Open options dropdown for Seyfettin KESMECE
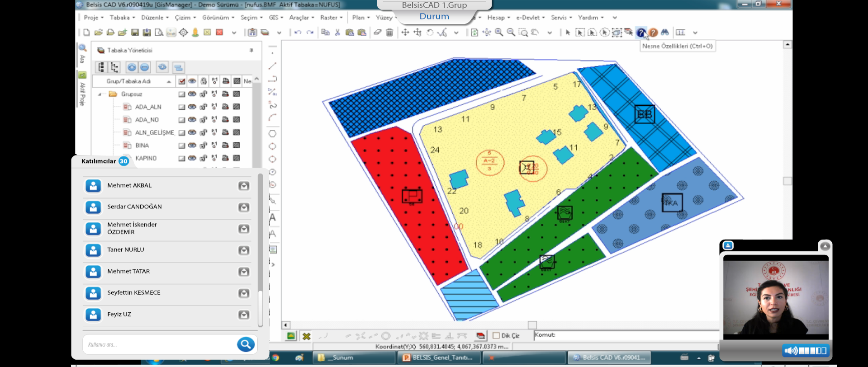This screenshot has width=868, height=367. [x=244, y=293]
